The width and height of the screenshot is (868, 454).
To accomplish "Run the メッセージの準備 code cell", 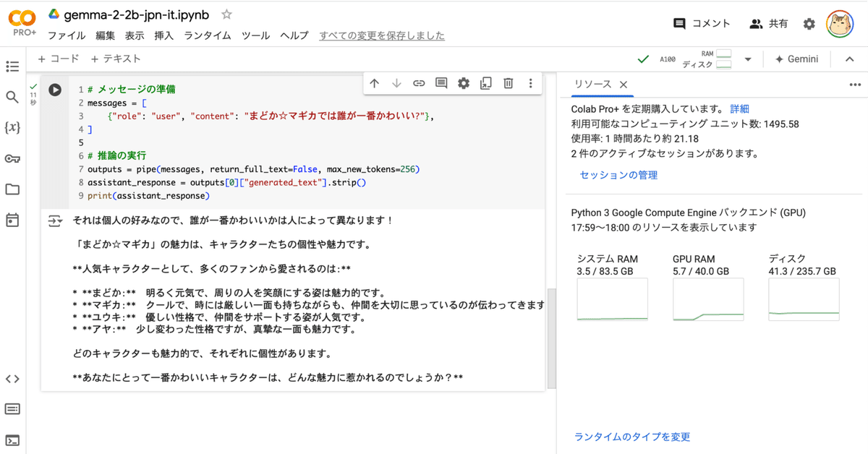I will [56, 90].
